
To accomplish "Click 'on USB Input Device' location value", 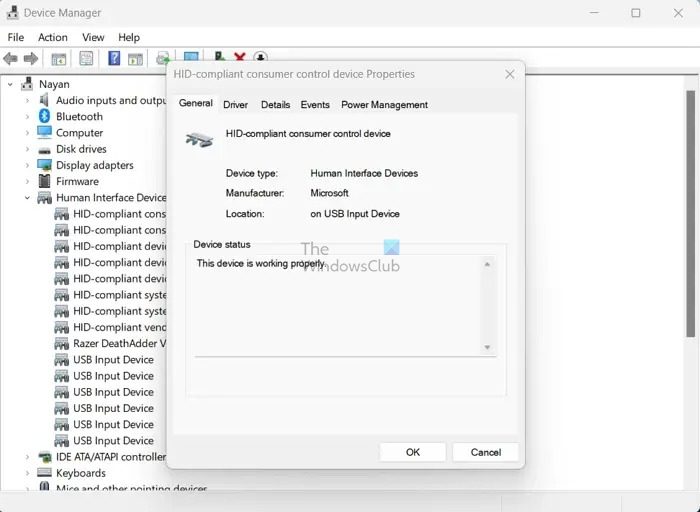I will tap(355, 214).
